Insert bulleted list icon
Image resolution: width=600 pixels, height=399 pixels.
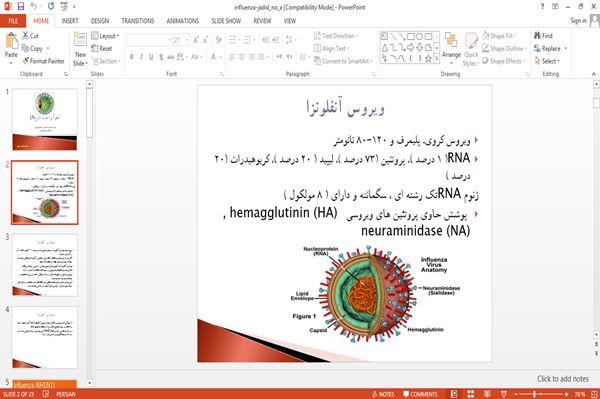[233, 40]
